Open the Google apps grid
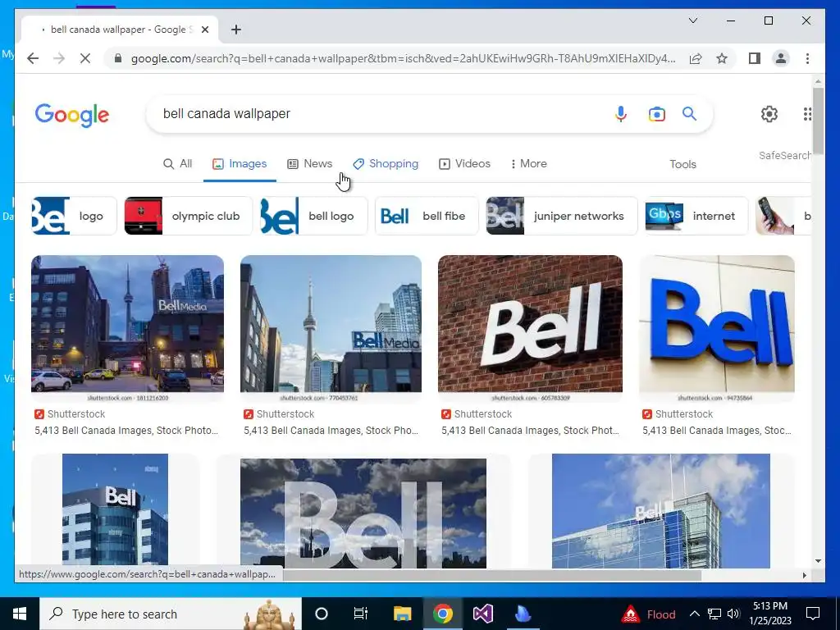 (807, 113)
